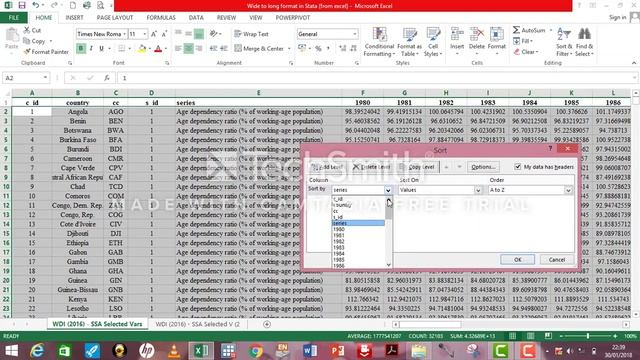Toggle Underline formatting
The image size is (640, 360).
(x=101, y=49)
